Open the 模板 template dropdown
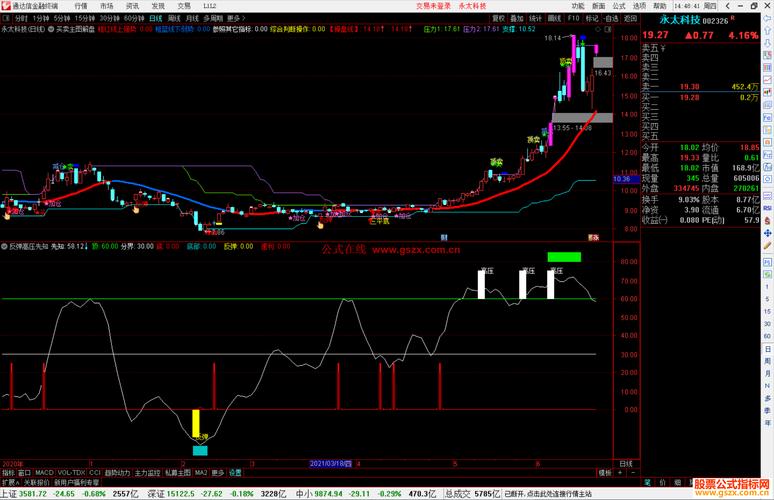The image size is (774, 500). [604, 472]
